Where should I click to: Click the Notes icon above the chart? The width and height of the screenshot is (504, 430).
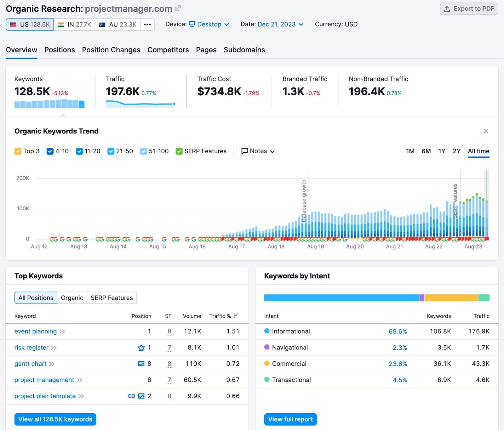point(244,151)
